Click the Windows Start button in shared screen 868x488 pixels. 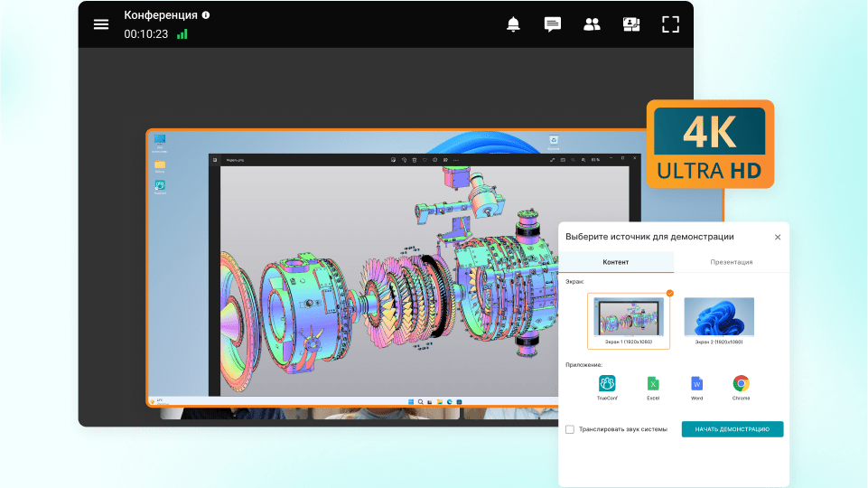pos(409,400)
